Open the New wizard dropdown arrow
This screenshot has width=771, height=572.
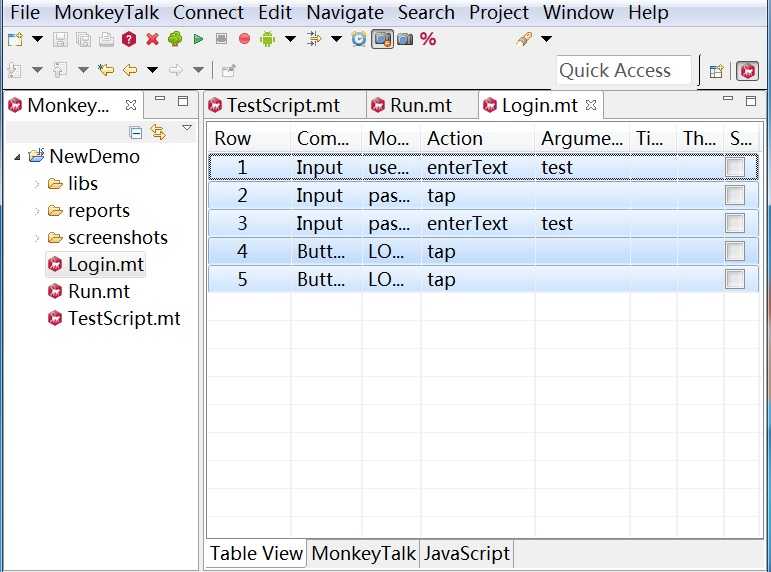37,39
